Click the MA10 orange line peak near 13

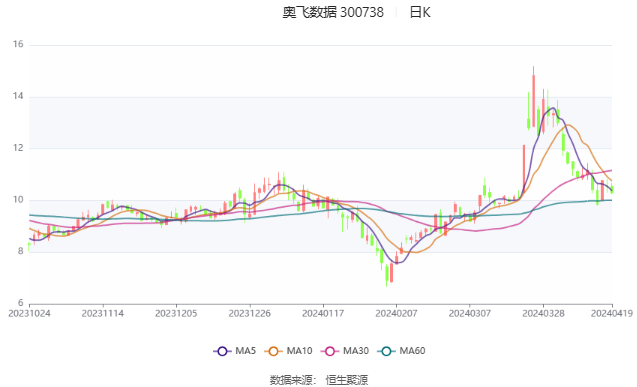click(568, 125)
